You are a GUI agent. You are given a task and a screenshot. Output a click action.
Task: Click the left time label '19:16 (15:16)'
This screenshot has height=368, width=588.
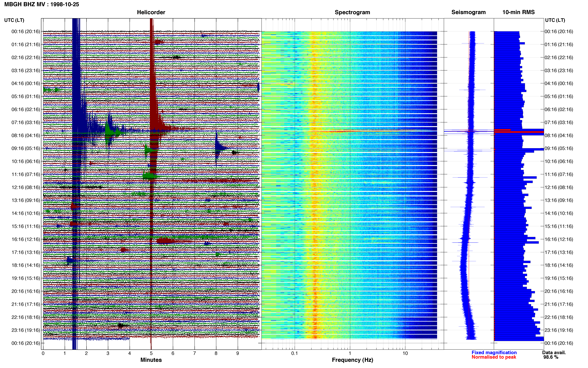point(26,278)
